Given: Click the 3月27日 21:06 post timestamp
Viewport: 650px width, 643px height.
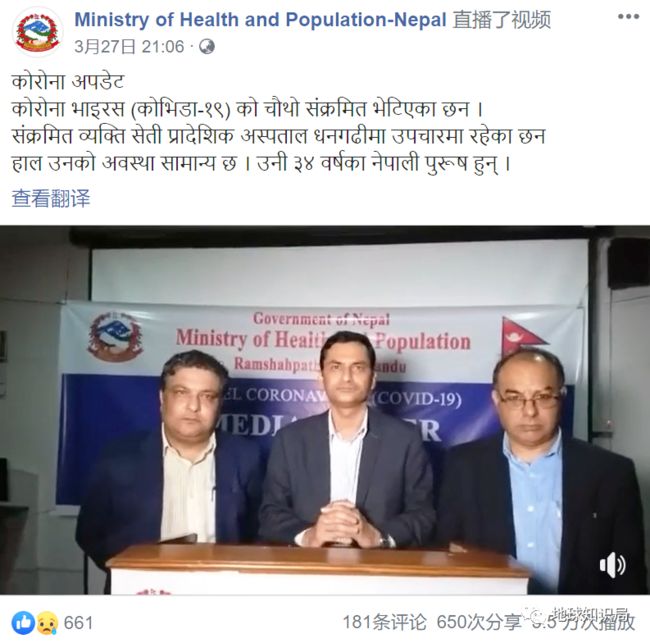Looking at the screenshot, I should click(x=129, y=46).
